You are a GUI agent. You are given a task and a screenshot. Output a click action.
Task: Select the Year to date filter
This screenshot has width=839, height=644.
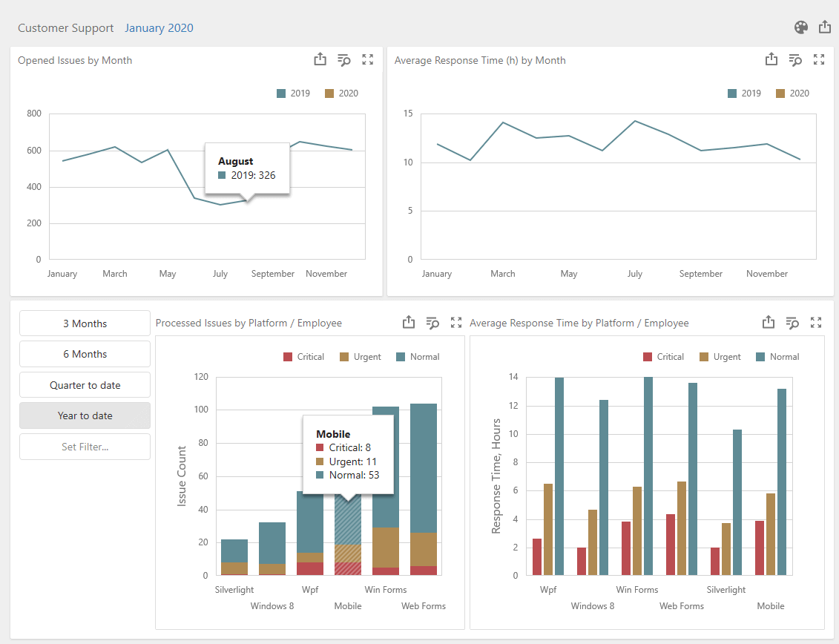pos(85,415)
